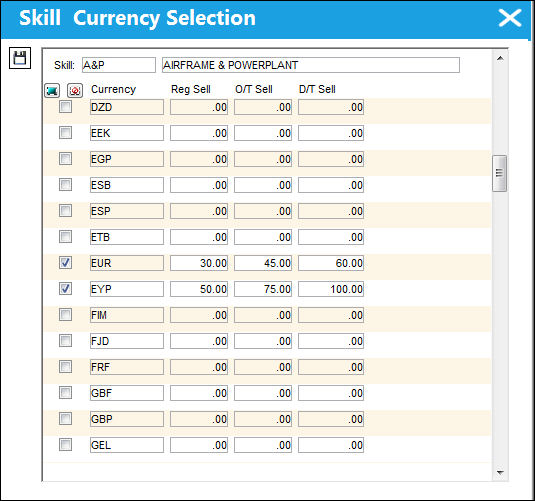Click the save floppy disk icon
535x501 pixels.
20,58
